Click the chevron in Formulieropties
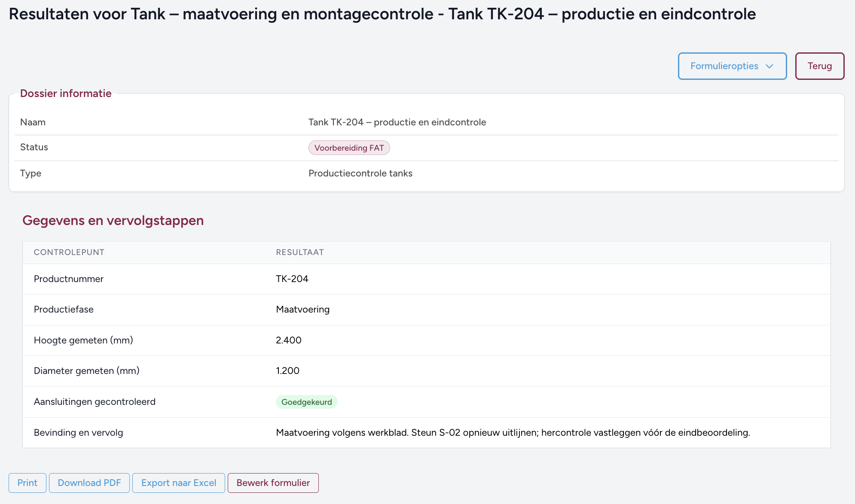Viewport: 855px width, 504px height. (x=769, y=66)
